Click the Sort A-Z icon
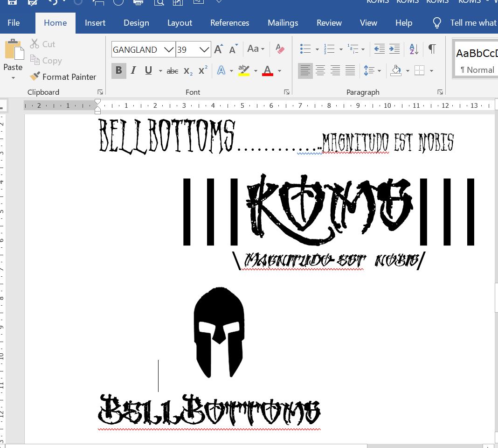The height and width of the screenshot is (448, 498). tap(414, 49)
